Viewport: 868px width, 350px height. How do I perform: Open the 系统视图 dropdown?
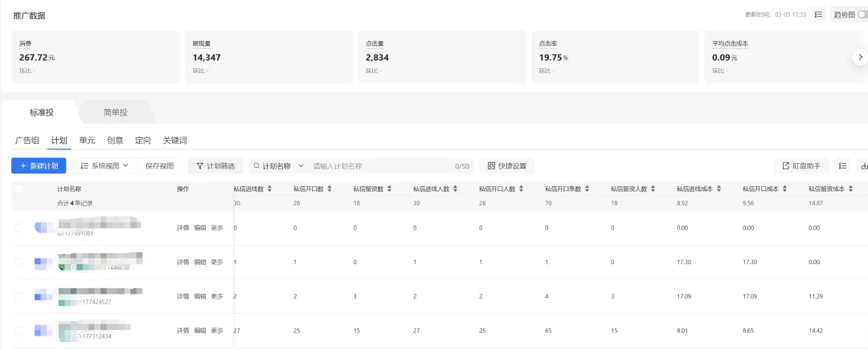[x=104, y=165]
